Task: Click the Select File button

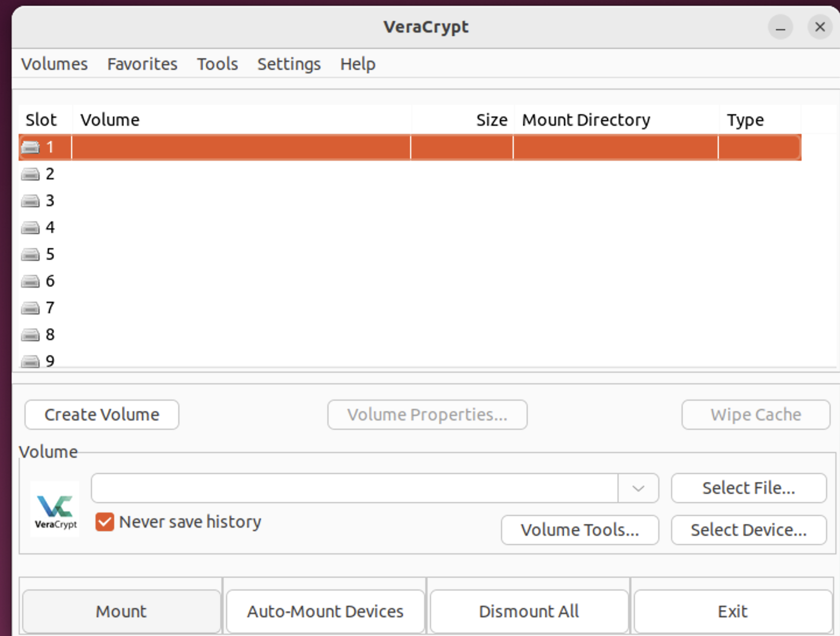Action: [x=749, y=488]
